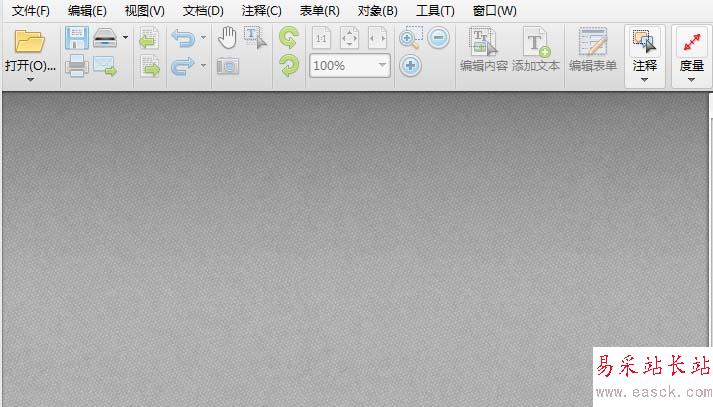Click the previous page document icon
The height and width of the screenshot is (407, 713).
149,38
